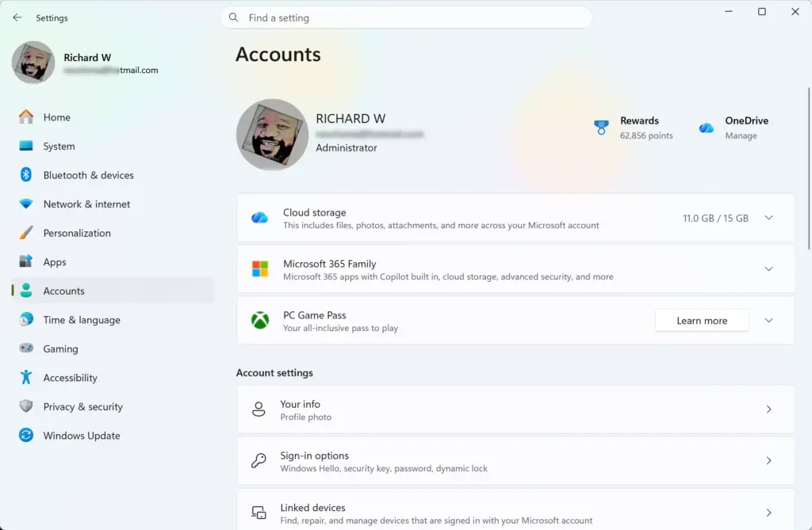Click the PC Game Pass title text
The image size is (812, 530).
314,315
